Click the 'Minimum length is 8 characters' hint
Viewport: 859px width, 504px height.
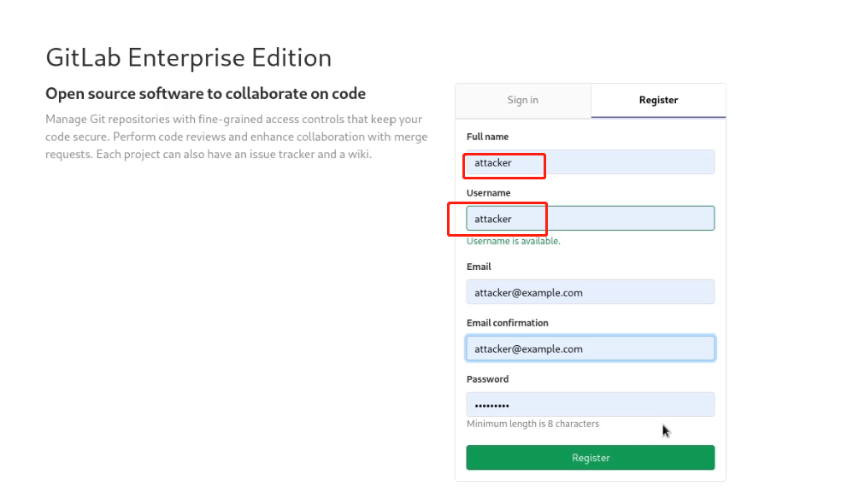(532, 424)
